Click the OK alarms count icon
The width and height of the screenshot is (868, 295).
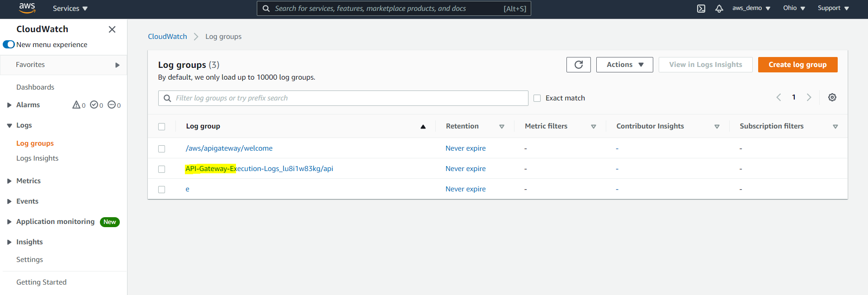click(94, 105)
